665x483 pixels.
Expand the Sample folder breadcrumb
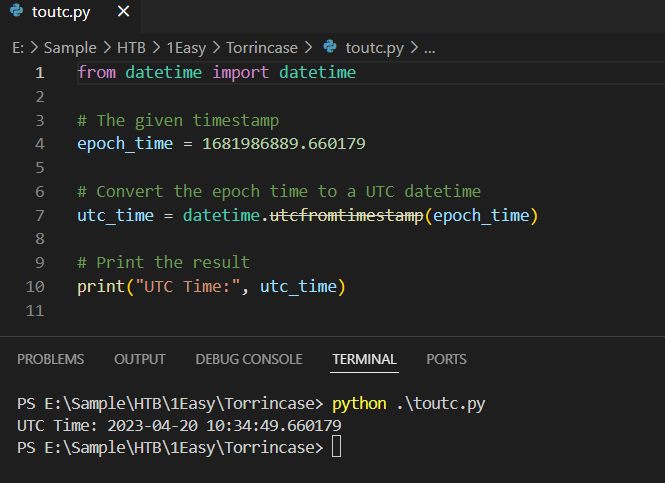(x=70, y=47)
